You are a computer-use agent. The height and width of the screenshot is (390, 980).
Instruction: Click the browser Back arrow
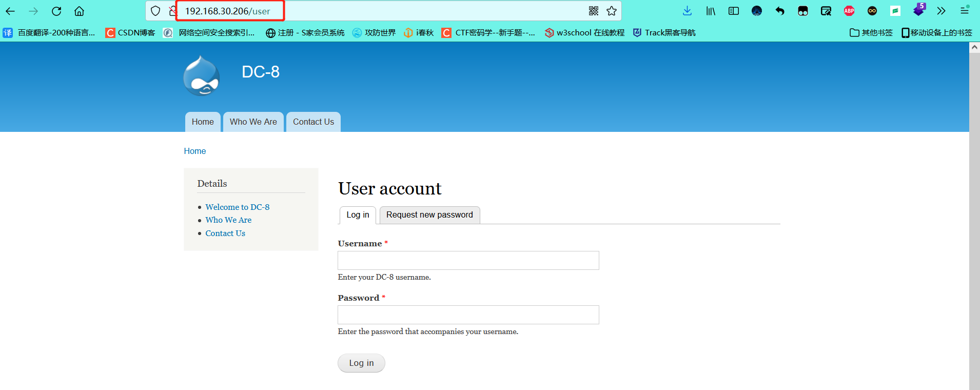pyautogui.click(x=10, y=11)
